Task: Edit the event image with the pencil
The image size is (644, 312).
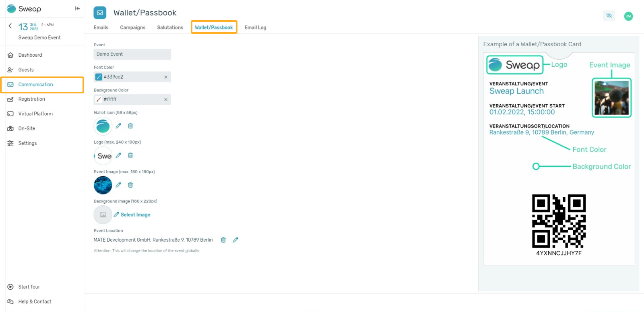Action: [x=118, y=185]
